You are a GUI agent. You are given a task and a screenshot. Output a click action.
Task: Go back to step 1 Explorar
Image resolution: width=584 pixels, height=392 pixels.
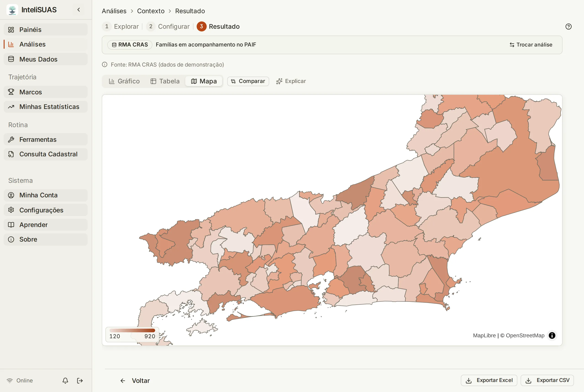(x=121, y=26)
